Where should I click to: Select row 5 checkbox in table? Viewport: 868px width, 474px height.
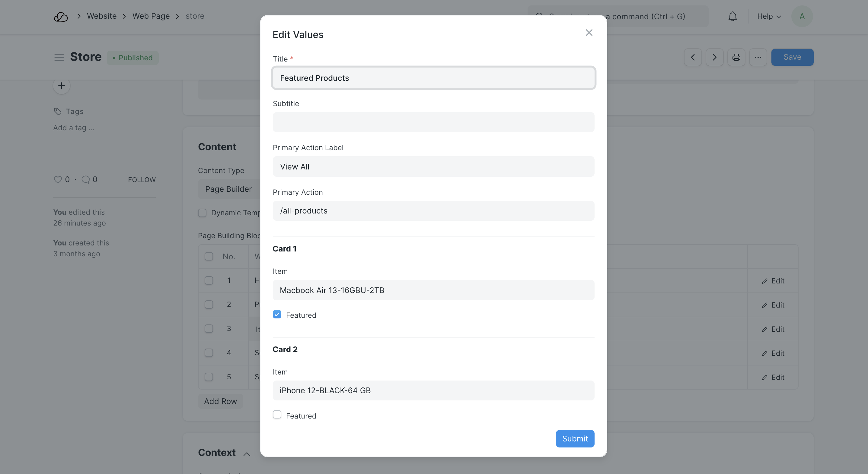209,377
